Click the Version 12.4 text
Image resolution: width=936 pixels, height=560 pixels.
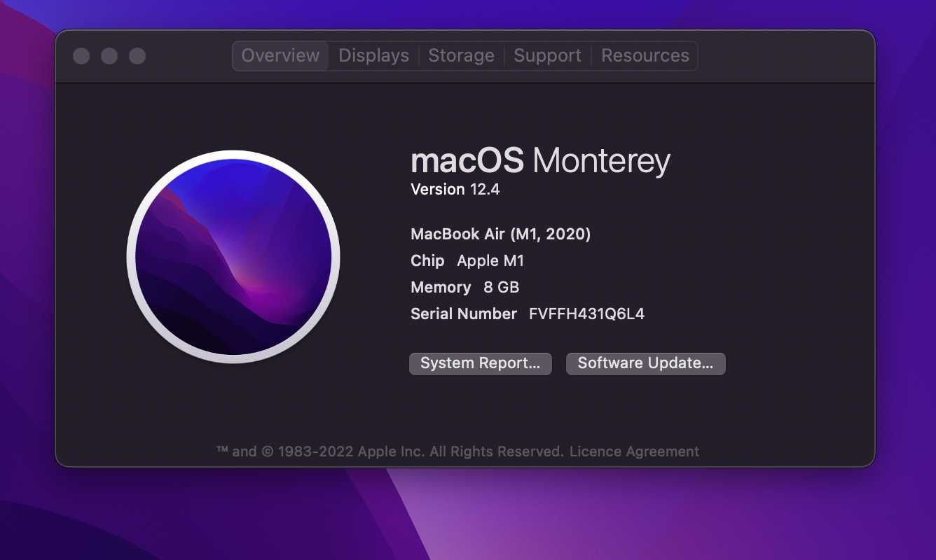coord(455,190)
